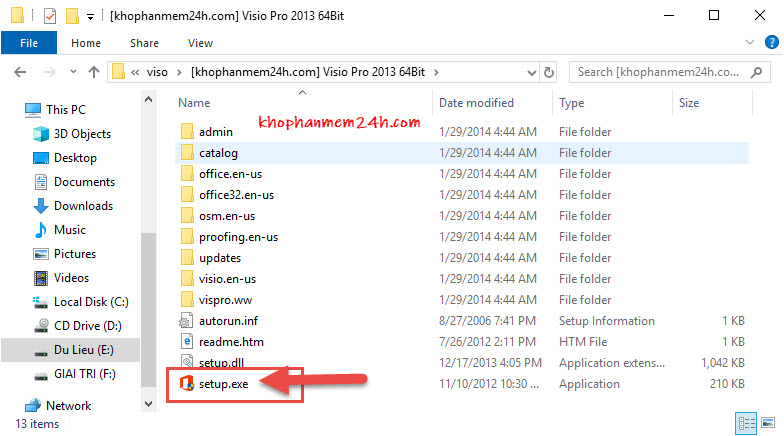Open Quick Access Toolbar customize dropdown

pyautogui.click(x=91, y=16)
